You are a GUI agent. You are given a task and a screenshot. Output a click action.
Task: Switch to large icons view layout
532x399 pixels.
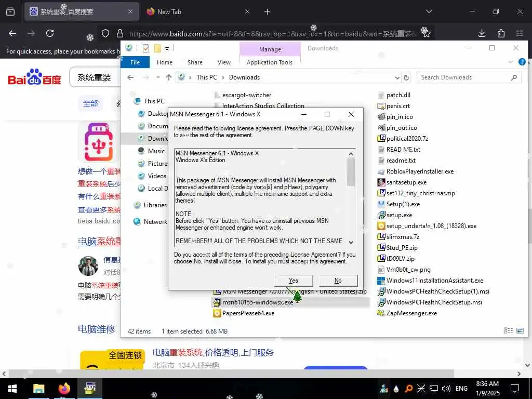(520, 330)
